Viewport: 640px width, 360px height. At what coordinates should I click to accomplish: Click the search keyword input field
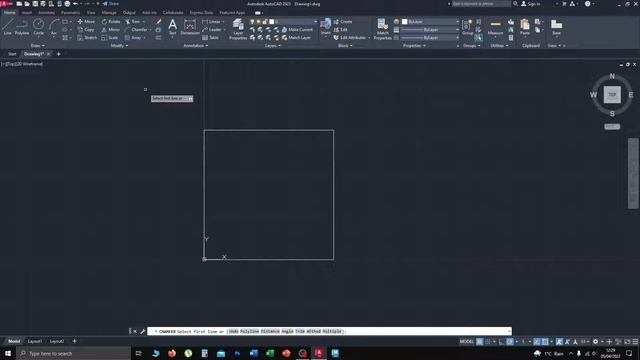(480, 4)
